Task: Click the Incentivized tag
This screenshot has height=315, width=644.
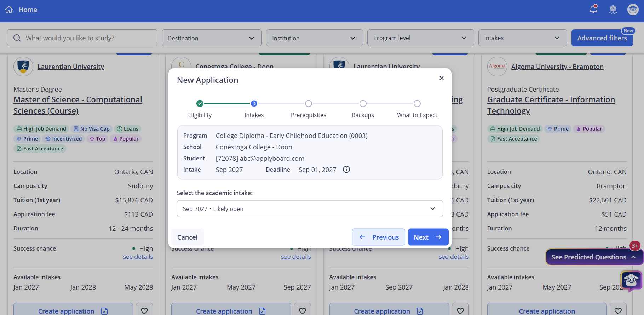Action: (63, 139)
